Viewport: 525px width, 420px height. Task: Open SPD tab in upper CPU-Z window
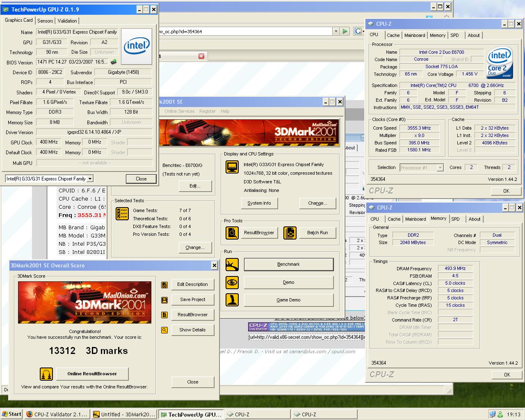(454, 35)
